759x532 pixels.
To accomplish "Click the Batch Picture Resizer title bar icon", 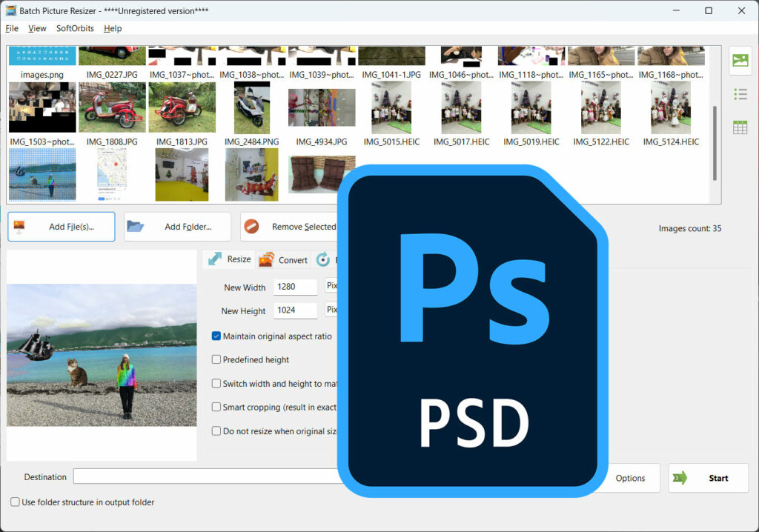I will pyautogui.click(x=10, y=10).
